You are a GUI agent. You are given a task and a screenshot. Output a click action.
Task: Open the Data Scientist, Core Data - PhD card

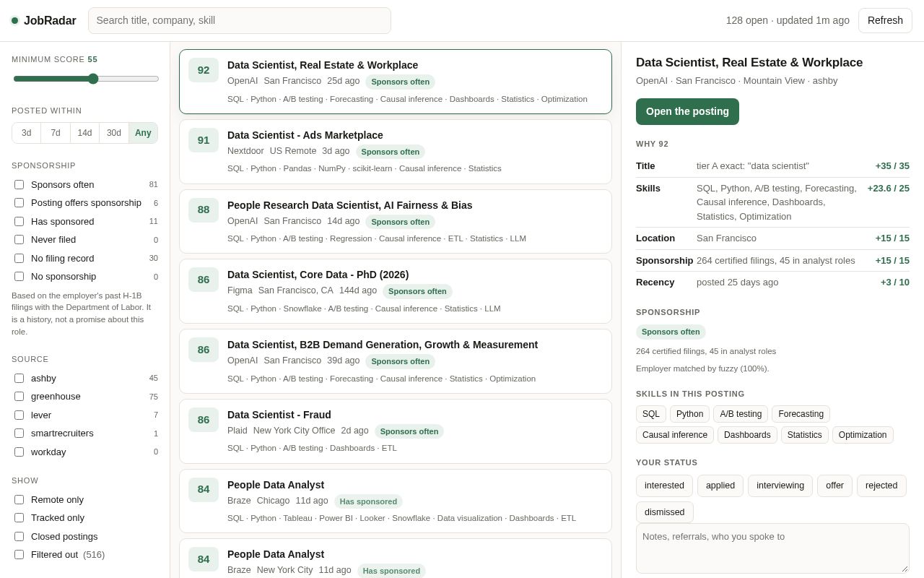[x=396, y=291]
